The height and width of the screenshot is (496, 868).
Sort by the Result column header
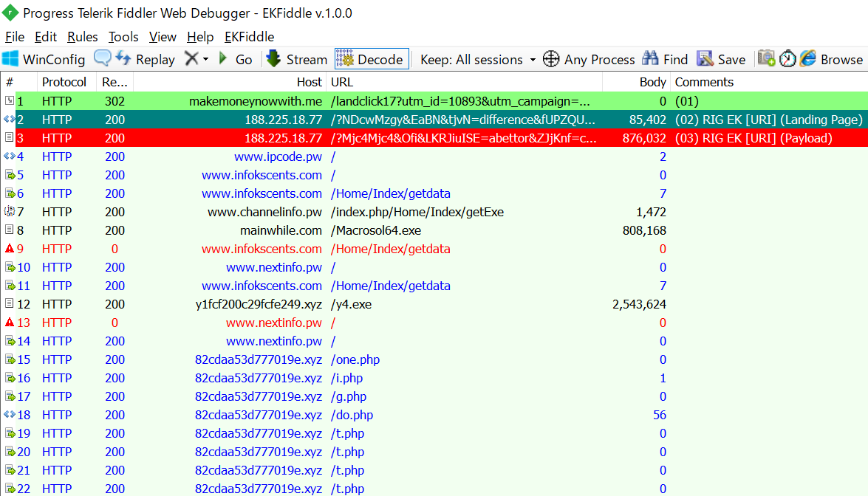(x=115, y=82)
